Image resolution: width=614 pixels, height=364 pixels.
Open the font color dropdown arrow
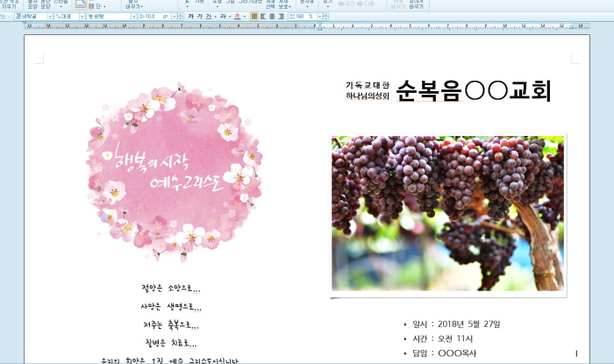245,17
